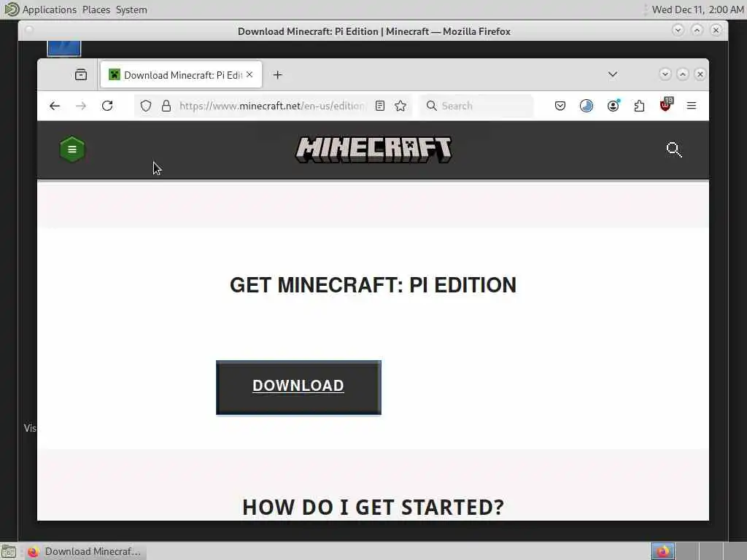
Task: Expand the list all tabs dropdown
Action: pyautogui.click(x=613, y=74)
